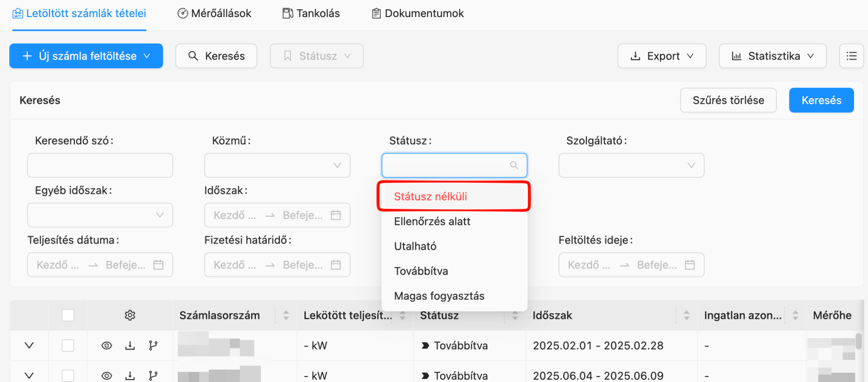Click branch icon in first row

153,346
